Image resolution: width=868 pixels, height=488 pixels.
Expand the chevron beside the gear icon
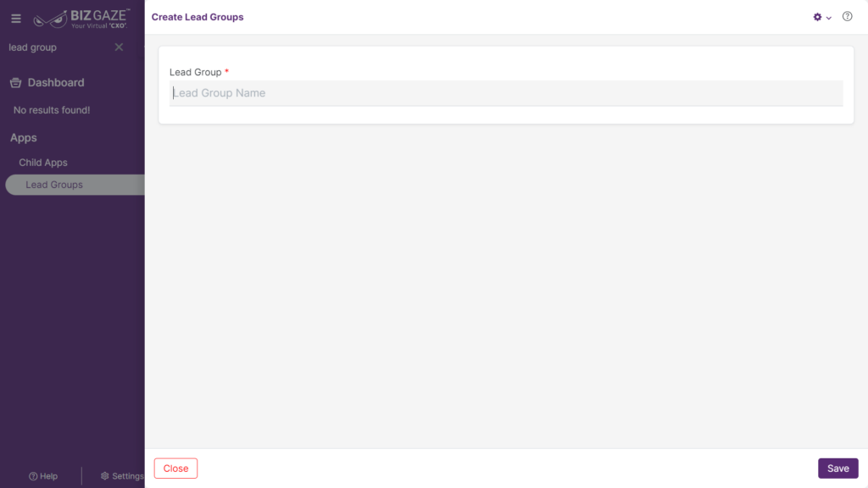point(829,18)
